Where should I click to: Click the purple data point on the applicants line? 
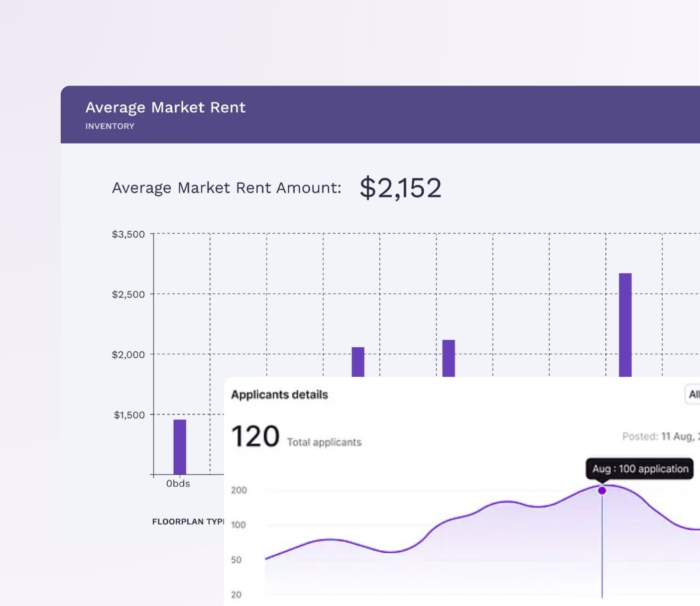(602, 491)
